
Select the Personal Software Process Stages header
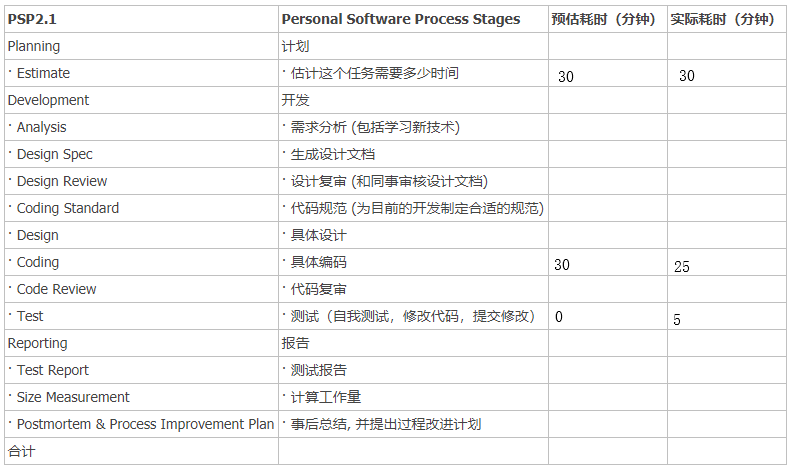400,19
